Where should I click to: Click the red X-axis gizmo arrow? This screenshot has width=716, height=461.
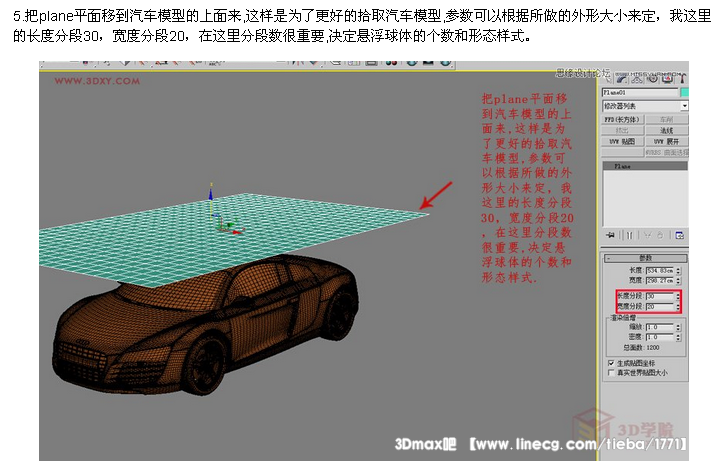[237, 232]
